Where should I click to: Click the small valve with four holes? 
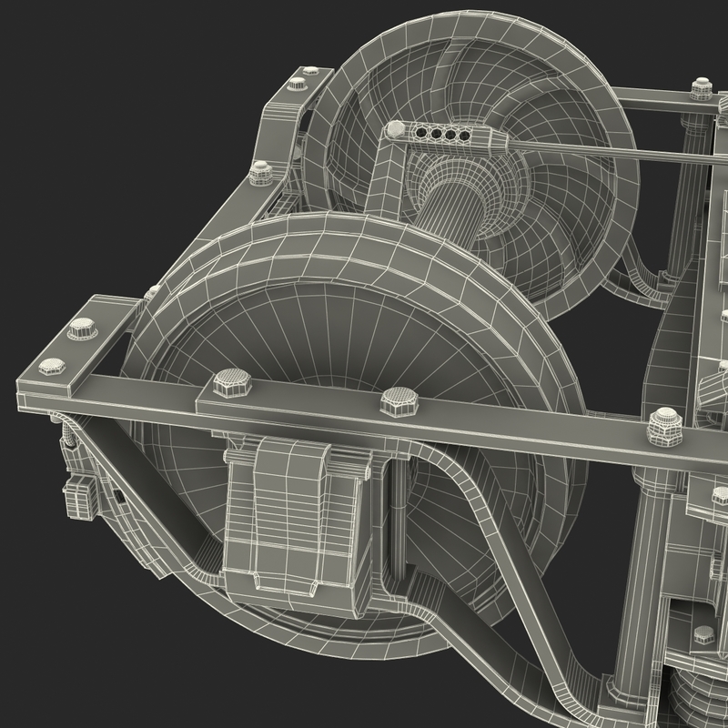[x=443, y=135]
